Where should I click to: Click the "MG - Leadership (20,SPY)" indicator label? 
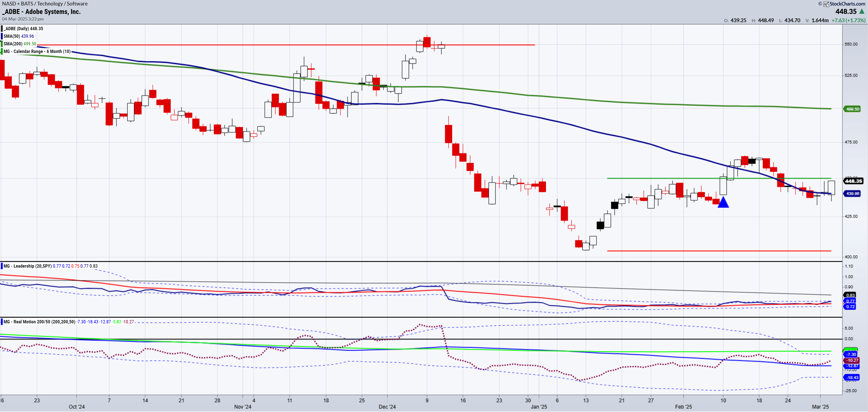(x=28, y=266)
